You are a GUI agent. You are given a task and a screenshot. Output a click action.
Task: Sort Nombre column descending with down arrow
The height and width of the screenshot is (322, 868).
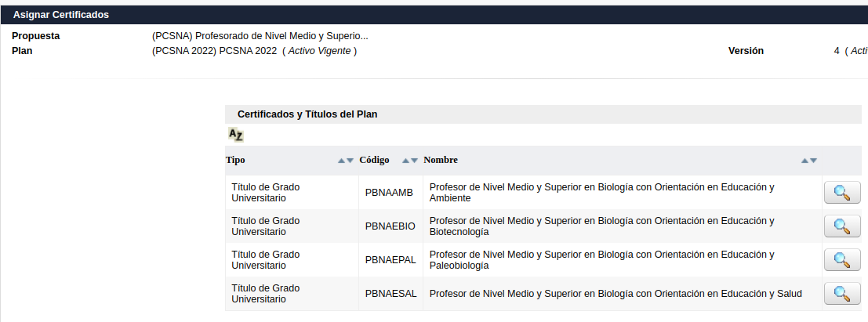click(813, 161)
